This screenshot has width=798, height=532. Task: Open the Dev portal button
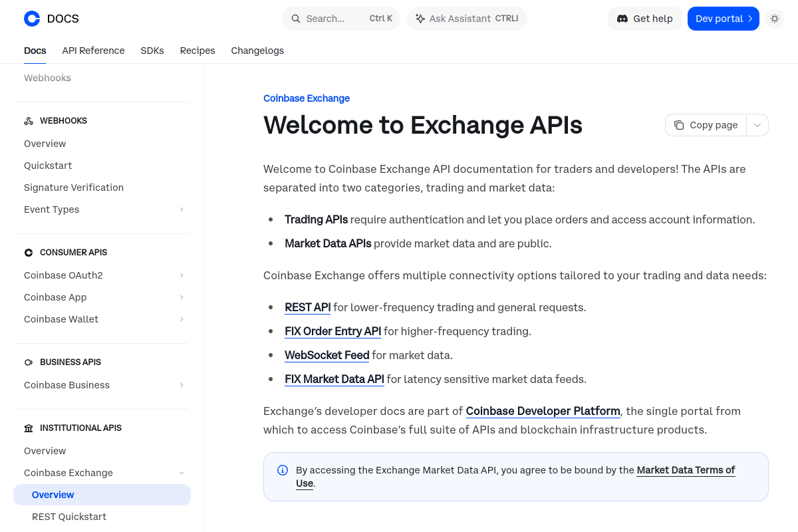coord(724,19)
